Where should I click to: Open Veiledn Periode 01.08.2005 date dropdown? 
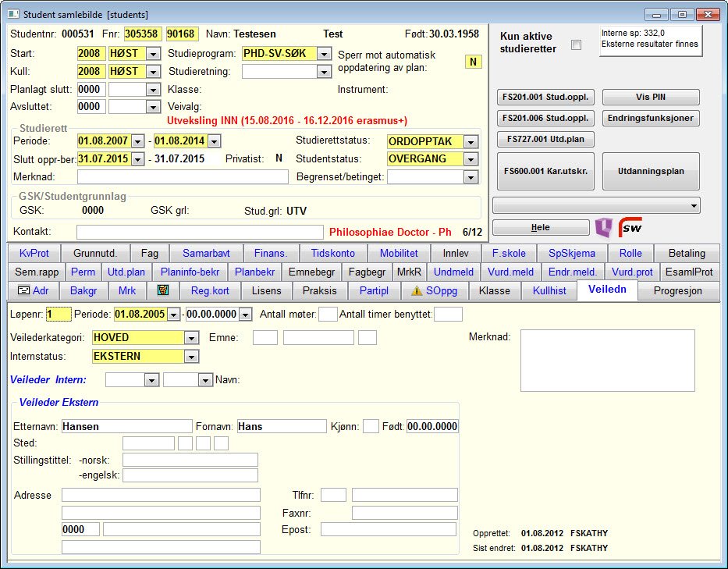[x=173, y=315]
